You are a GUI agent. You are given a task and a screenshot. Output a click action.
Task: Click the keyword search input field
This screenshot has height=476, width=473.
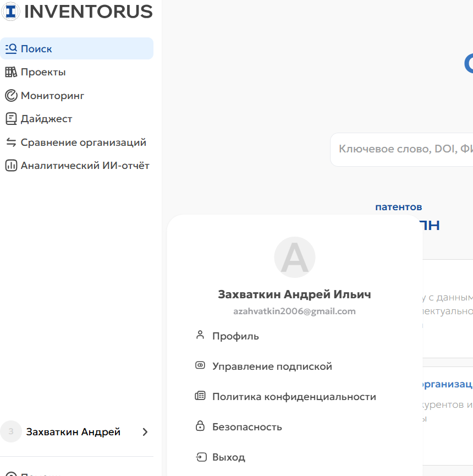tap(404, 149)
